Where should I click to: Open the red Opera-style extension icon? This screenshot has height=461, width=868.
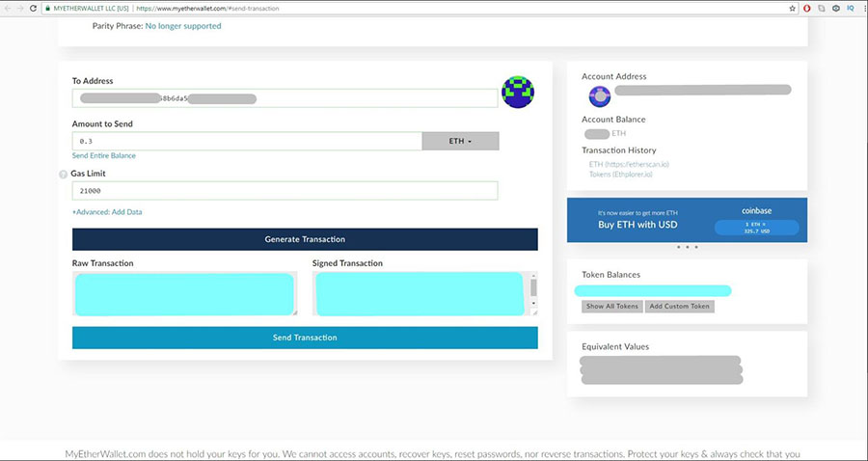click(x=807, y=9)
